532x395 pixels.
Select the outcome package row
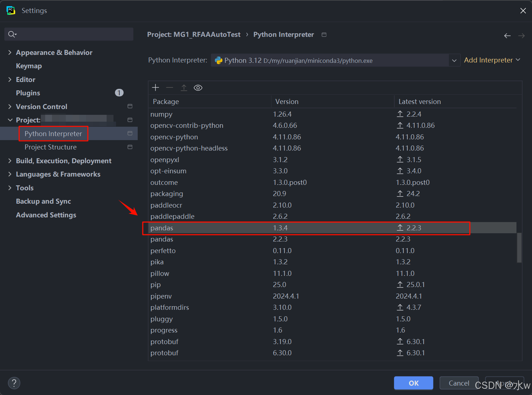[x=332, y=182]
